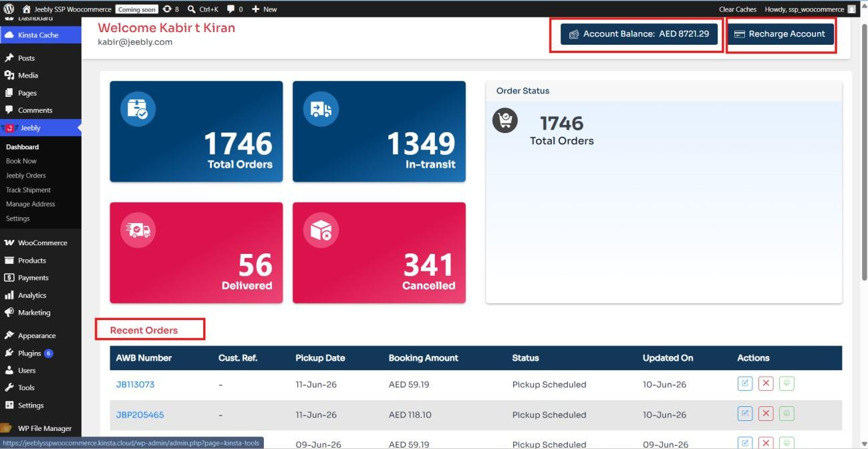The height and width of the screenshot is (449, 868).
Task: Click the delivery truck icon on Delivered card
Action: click(138, 231)
